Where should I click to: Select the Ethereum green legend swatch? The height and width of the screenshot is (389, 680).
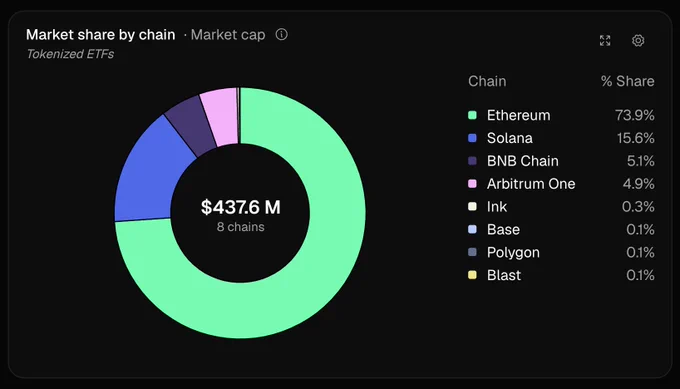pyautogui.click(x=472, y=115)
